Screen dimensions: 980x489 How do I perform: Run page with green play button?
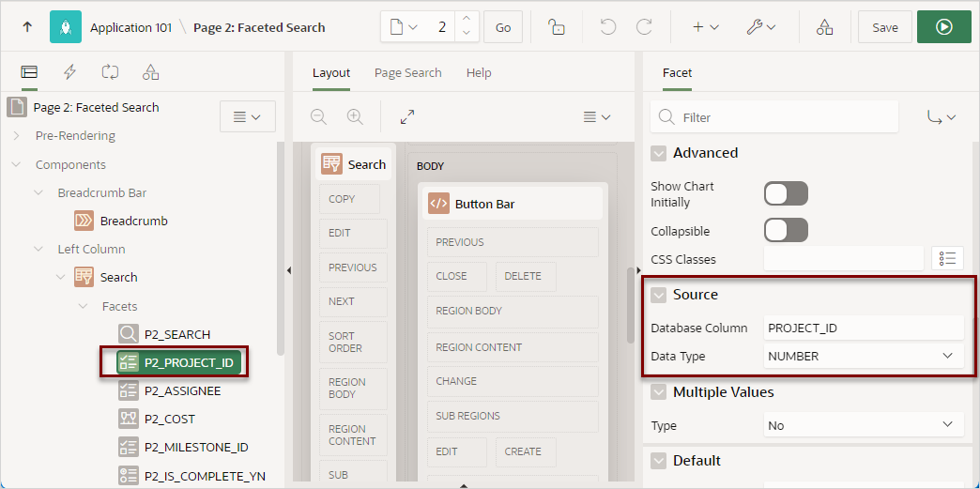point(943,27)
